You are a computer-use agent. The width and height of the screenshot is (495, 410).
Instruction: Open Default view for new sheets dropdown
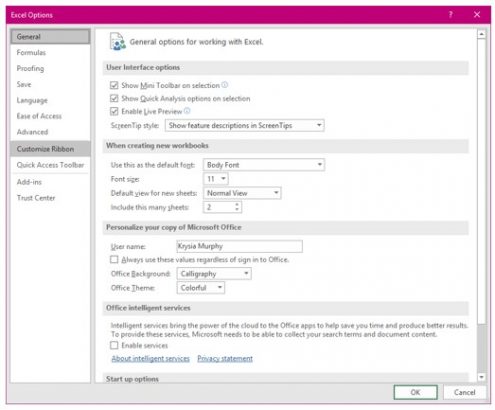pyautogui.click(x=242, y=193)
